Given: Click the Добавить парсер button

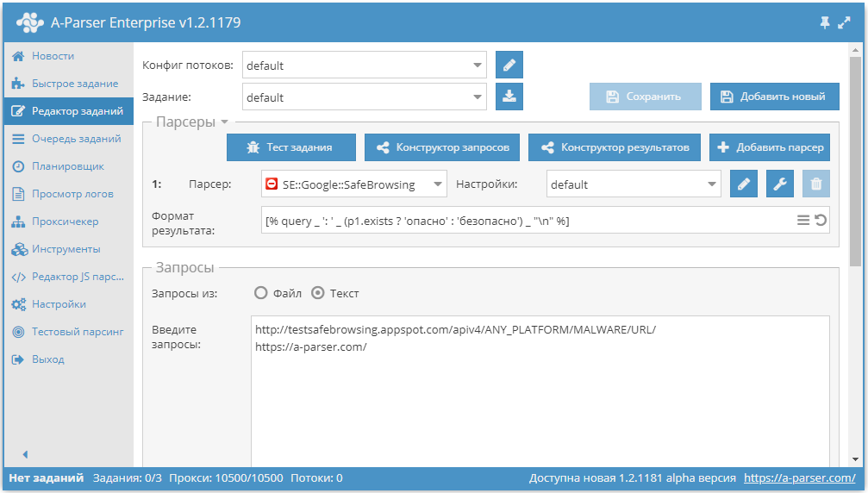Looking at the screenshot, I should tap(770, 147).
